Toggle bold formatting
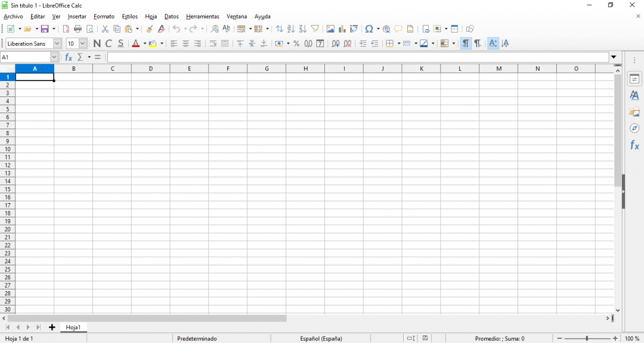Viewport: 644px width, 343px height. point(97,43)
